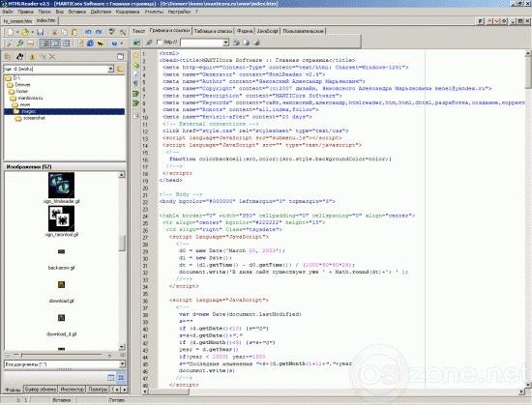Open the drive selector dropdown
The height and width of the screenshot is (405, 532).
point(110,69)
